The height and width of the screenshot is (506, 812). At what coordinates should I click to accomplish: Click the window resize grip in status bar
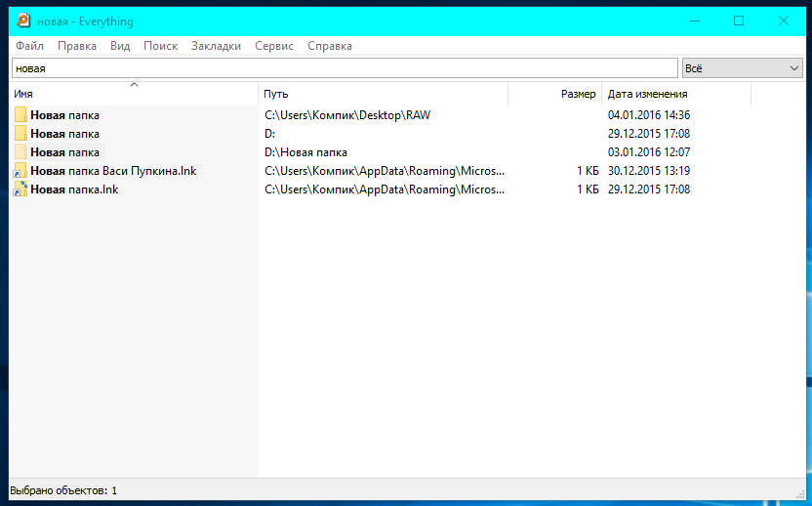(800, 494)
